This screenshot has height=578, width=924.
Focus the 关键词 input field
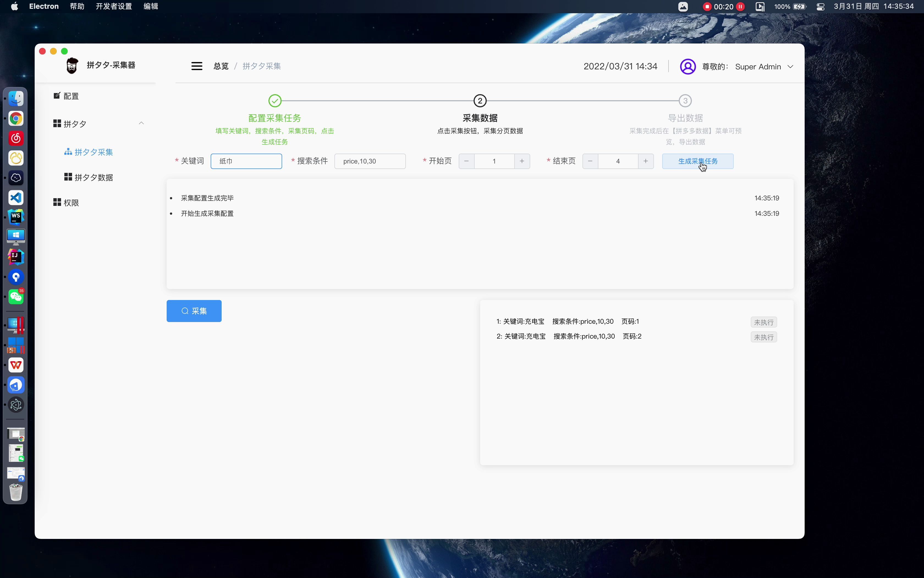click(246, 161)
